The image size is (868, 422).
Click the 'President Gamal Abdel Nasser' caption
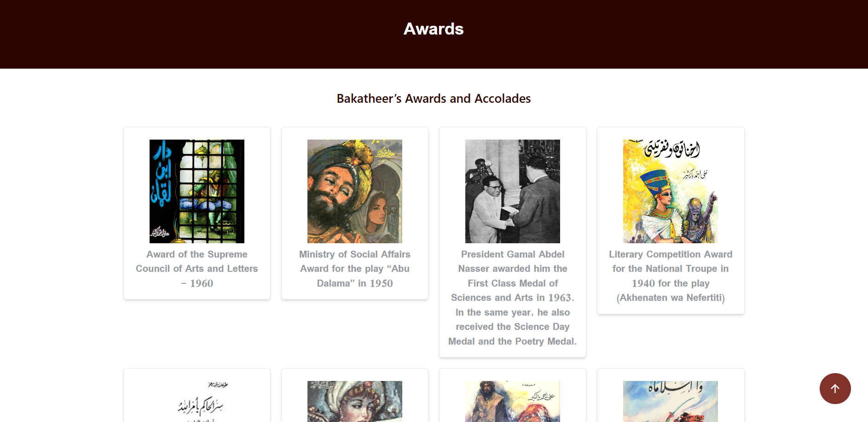pyautogui.click(x=513, y=298)
